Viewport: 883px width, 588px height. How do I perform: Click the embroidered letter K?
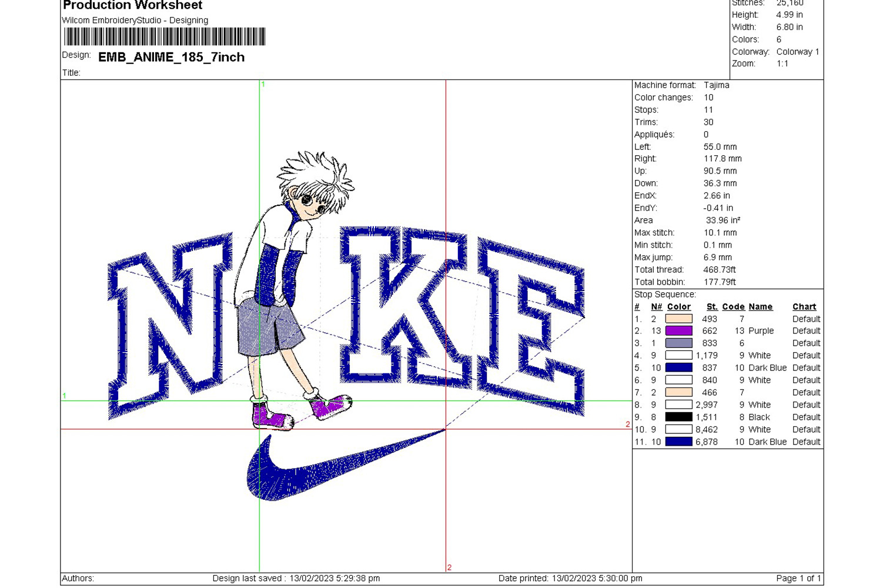[x=406, y=306]
